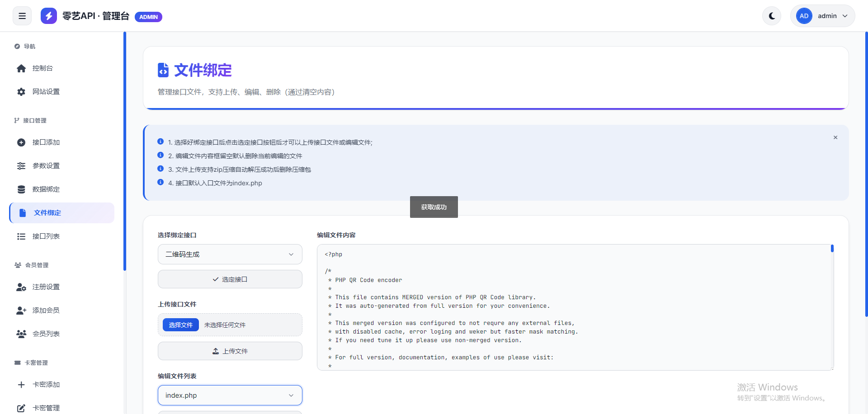Click the sliders icon for 参数设置
This screenshot has height=414, width=868.
[21, 166]
